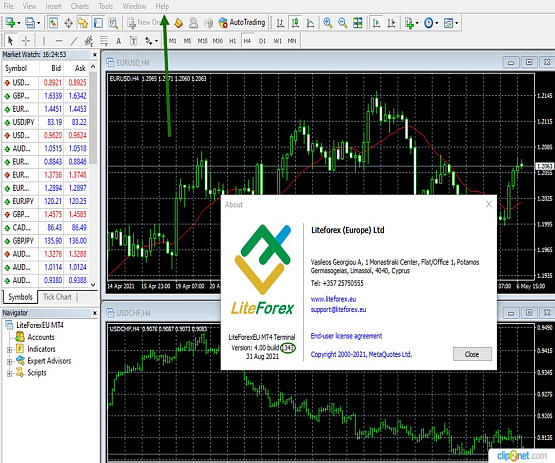
Task: Click the support@liteforex.eu email link
Action: pyautogui.click(x=338, y=309)
